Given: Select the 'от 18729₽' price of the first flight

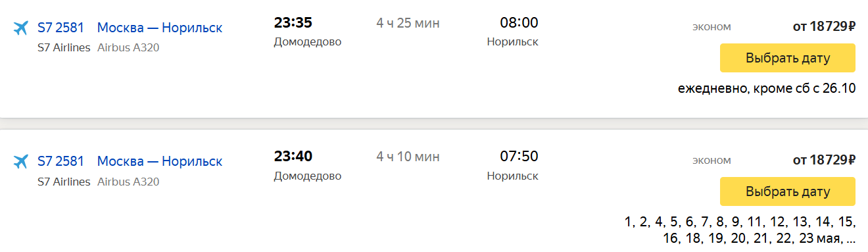Looking at the screenshot, I should pyautogui.click(x=824, y=27).
